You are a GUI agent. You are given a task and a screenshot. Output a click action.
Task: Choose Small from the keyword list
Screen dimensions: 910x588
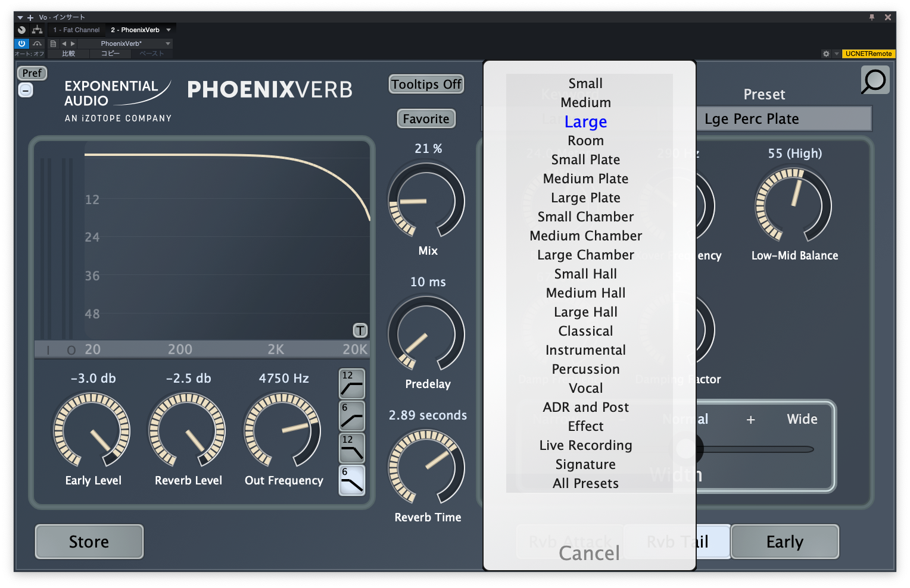(585, 83)
